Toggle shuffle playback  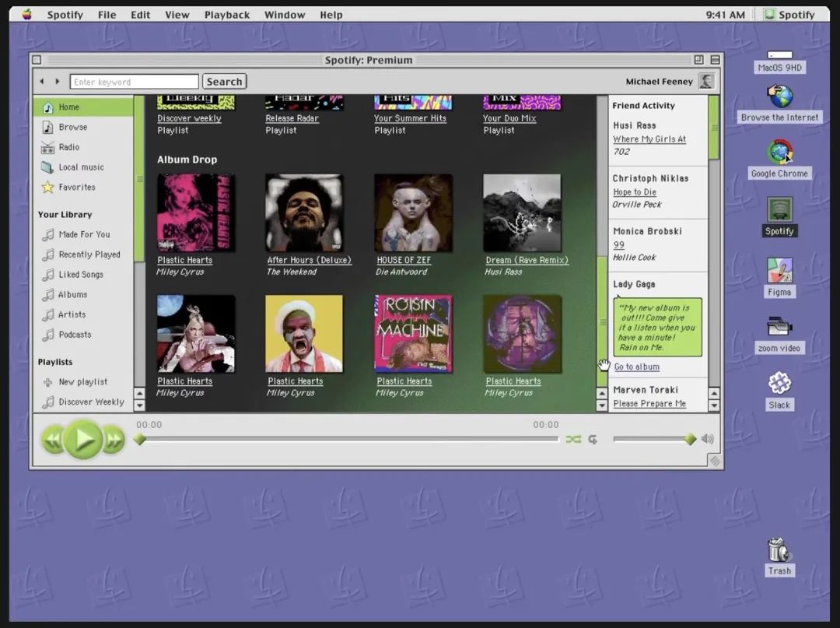point(573,440)
